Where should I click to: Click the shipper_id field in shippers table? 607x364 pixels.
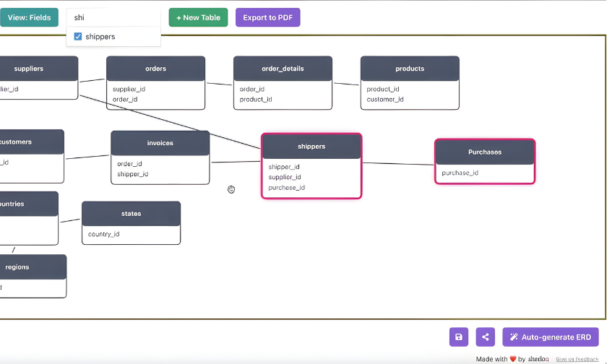click(x=284, y=167)
